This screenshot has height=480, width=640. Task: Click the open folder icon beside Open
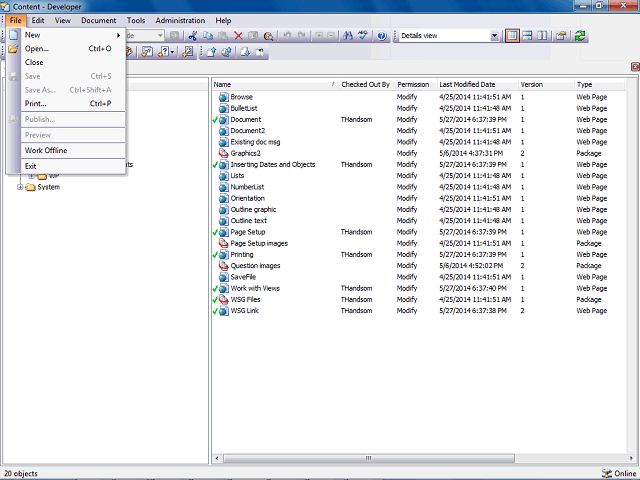13,49
